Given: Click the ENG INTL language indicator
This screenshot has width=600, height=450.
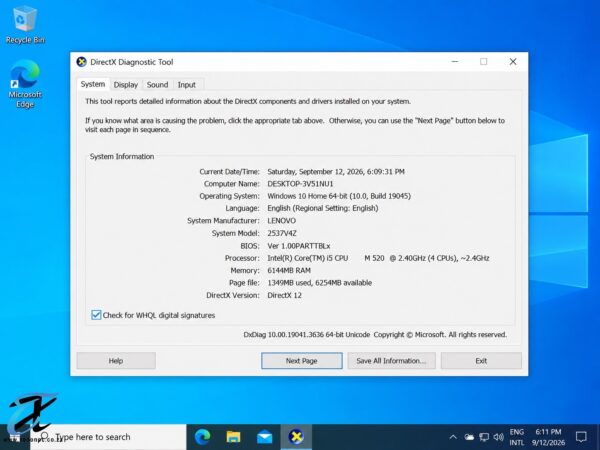Looking at the screenshot, I should [517, 437].
